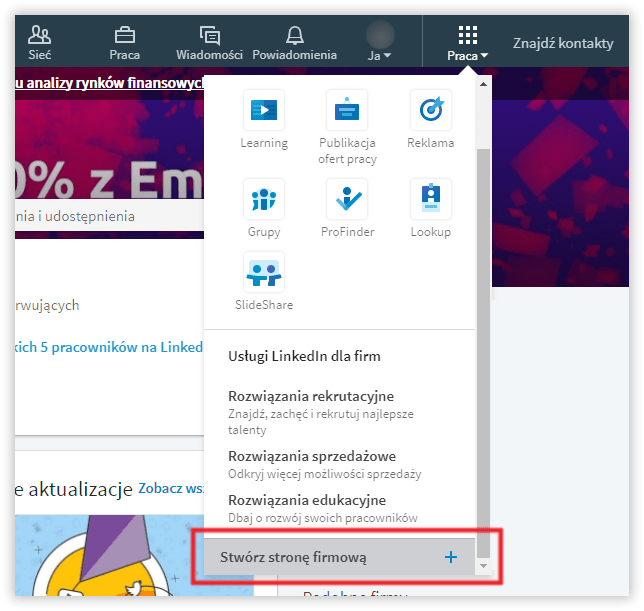The width and height of the screenshot is (644, 611).
Task: Open Publikacja ofert pracy icon
Action: coord(347,110)
